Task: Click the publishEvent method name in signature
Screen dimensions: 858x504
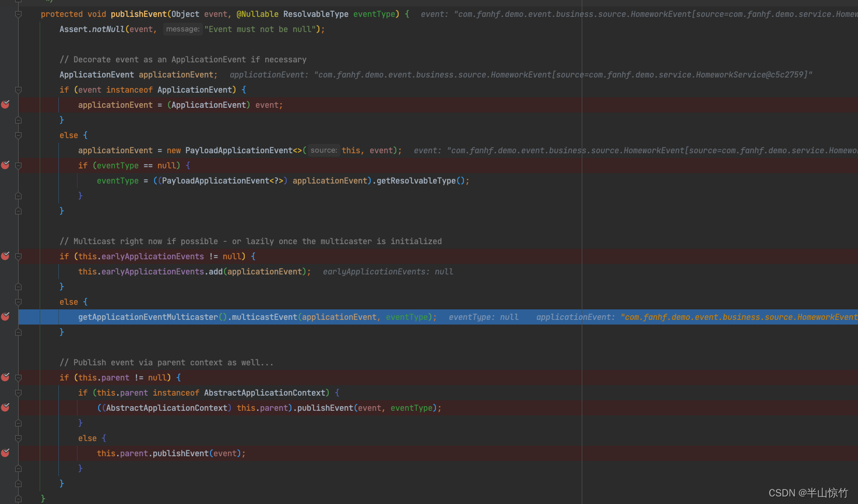Action: pyautogui.click(x=139, y=14)
